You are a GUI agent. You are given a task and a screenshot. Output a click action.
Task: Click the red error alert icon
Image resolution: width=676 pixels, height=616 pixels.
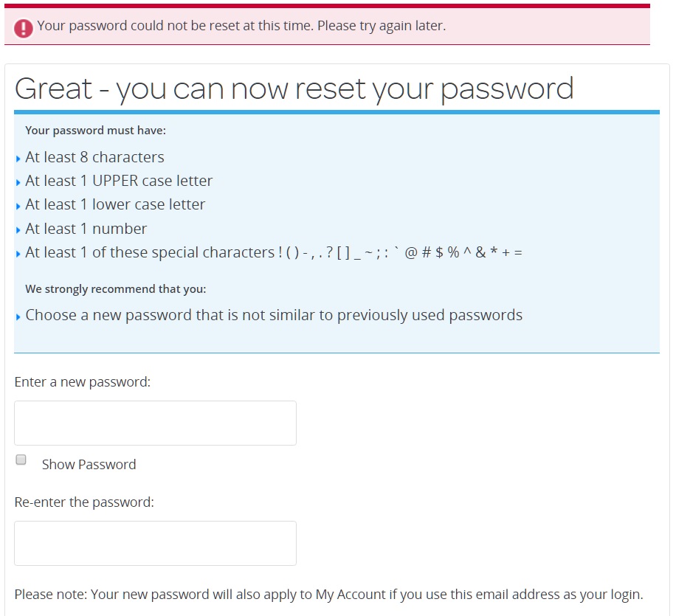[24, 28]
